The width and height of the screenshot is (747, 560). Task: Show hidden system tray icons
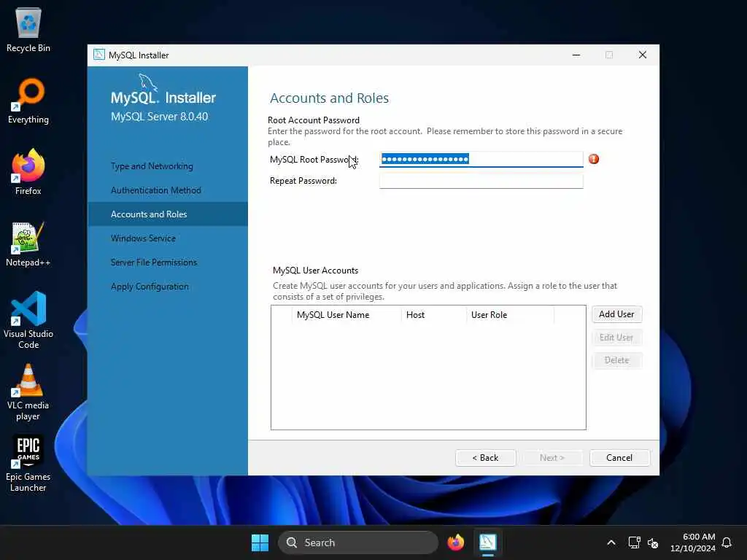point(611,542)
